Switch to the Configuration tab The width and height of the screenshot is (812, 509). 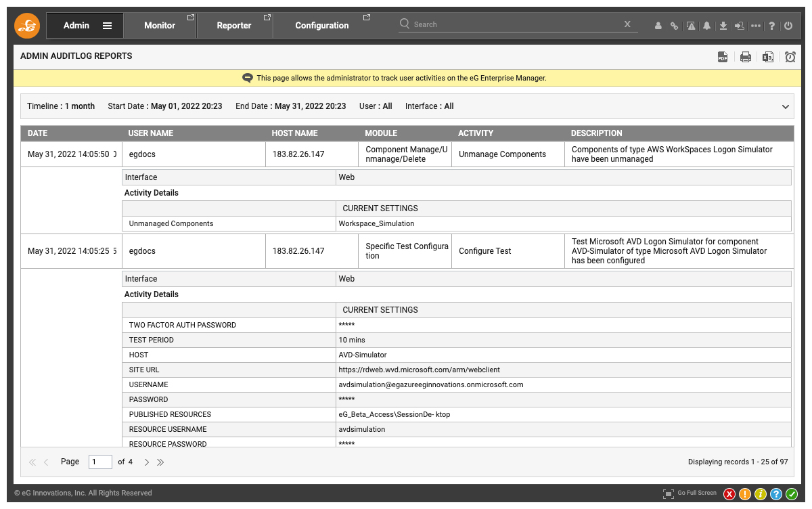[x=322, y=26]
